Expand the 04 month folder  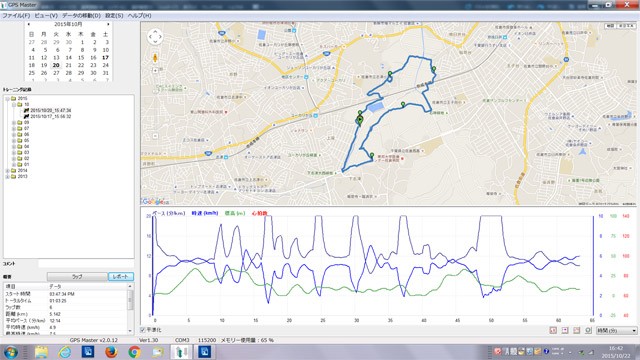[14, 147]
